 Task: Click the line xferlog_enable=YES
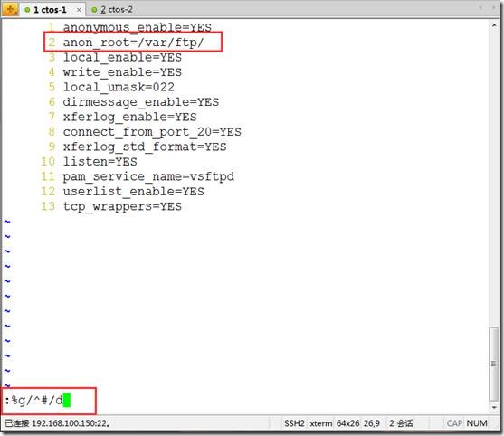point(129,117)
